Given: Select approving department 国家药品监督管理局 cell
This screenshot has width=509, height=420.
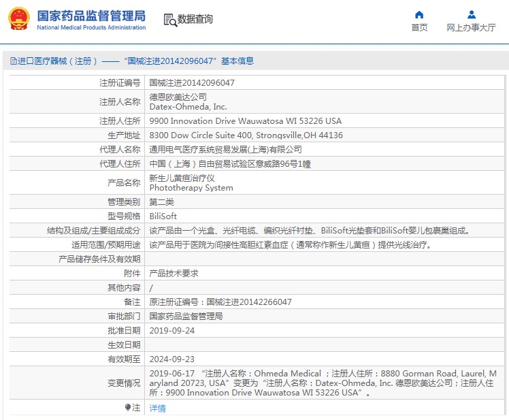Looking at the screenshot, I should point(186,317).
